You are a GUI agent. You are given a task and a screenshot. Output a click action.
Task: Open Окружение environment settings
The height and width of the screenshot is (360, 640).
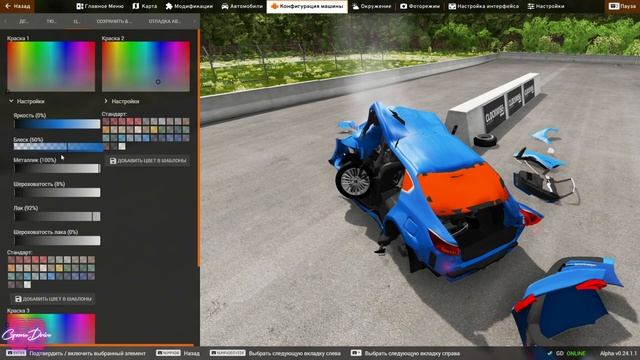(371, 6)
